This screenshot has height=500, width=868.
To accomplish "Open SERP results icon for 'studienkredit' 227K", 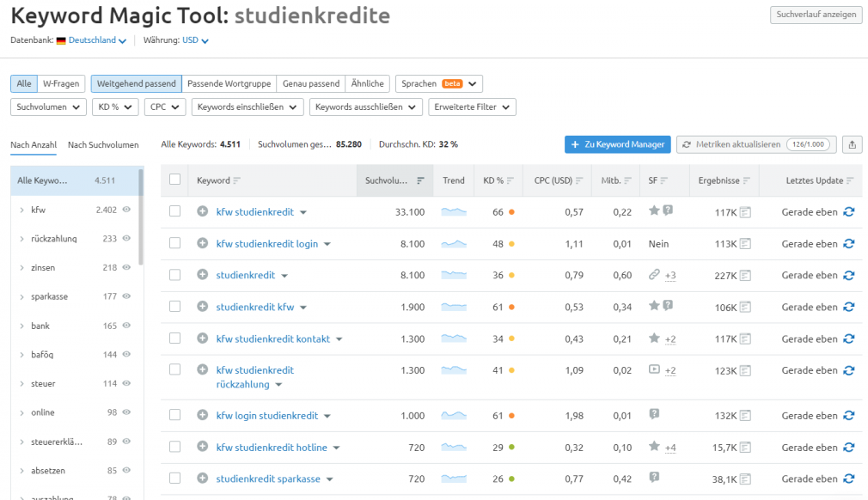I will click(745, 276).
